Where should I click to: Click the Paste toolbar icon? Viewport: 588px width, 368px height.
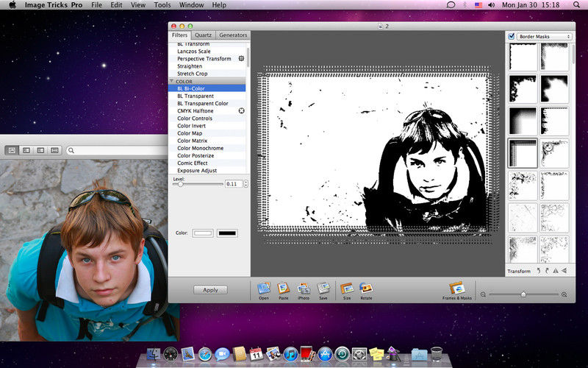pyautogui.click(x=284, y=288)
